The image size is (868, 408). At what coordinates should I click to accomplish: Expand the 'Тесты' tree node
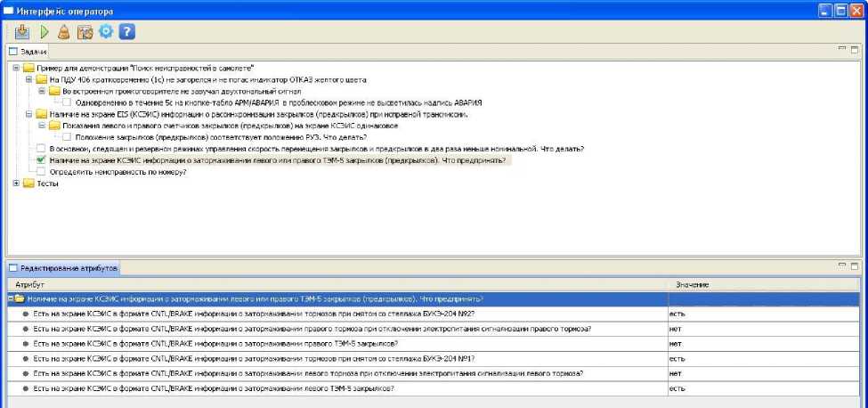(x=15, y=184)
